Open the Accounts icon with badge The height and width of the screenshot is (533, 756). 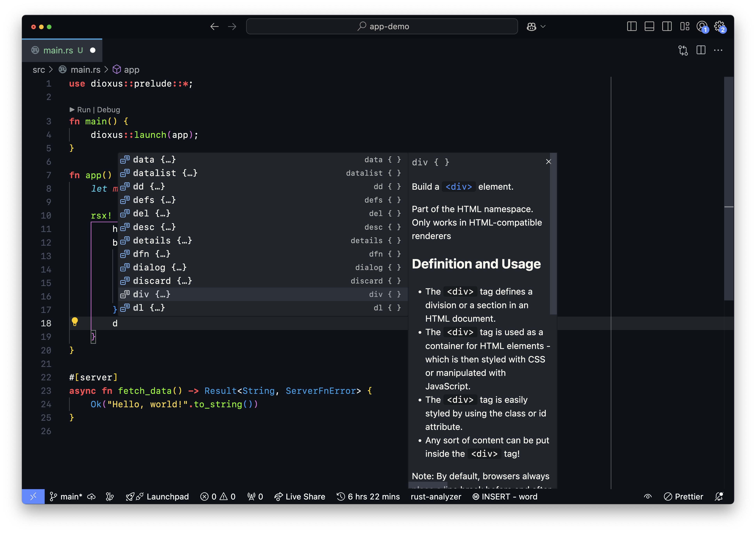click(x=702, y=26)
